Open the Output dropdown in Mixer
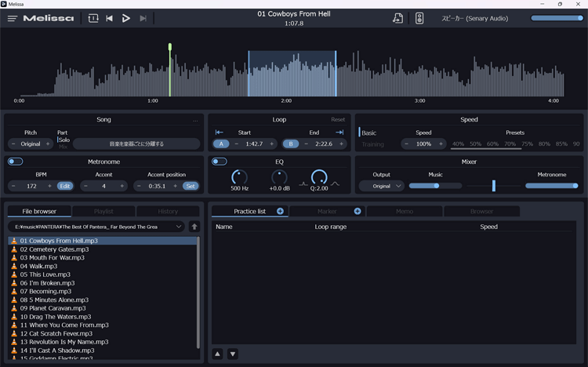 point(382,186)
